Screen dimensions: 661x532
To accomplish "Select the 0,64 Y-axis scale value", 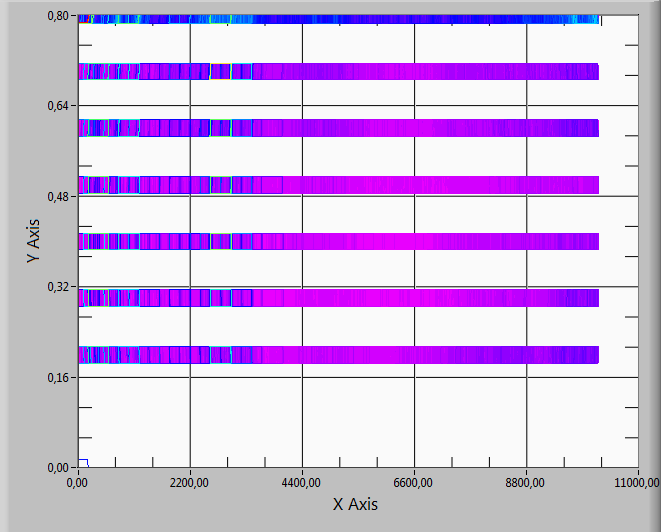I will 58,105.
